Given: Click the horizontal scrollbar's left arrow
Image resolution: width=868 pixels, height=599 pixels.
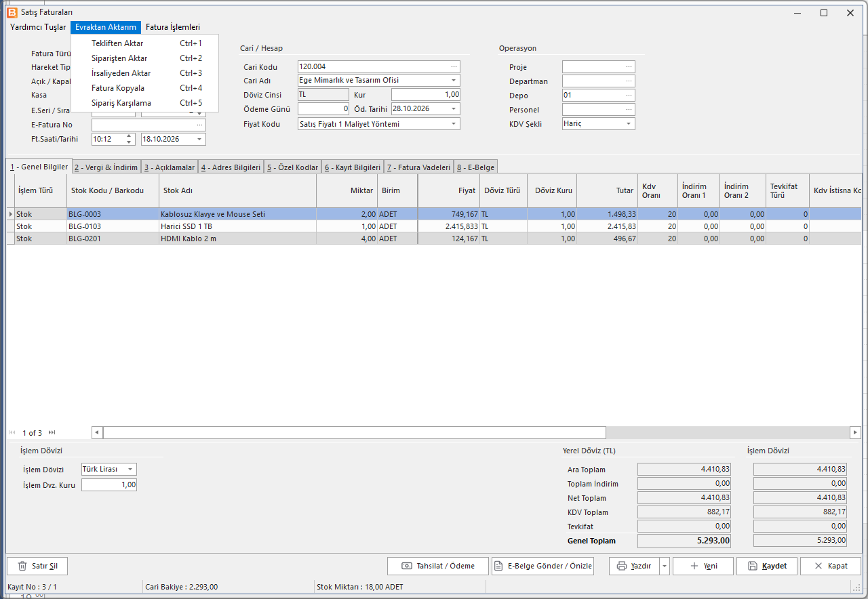Looking at the screenshot, I should [x=98, y=432].
